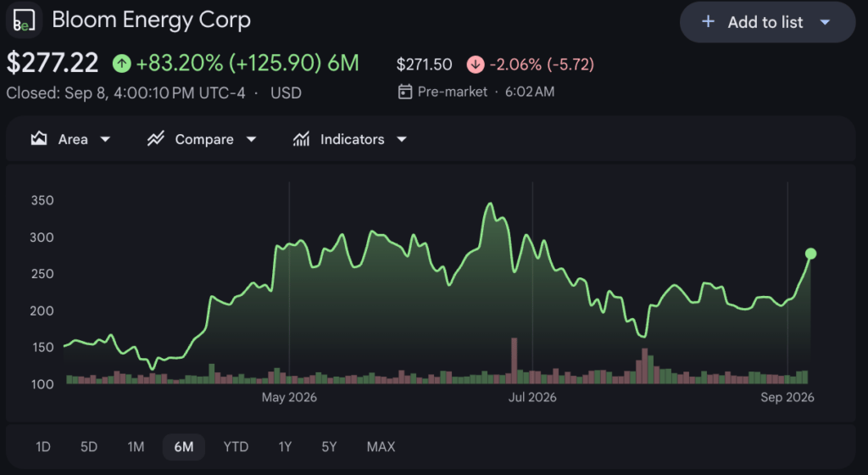Show the 1Y price history
Image resolution: width=868 pixels, height=475 pixels.
(285, 447)
